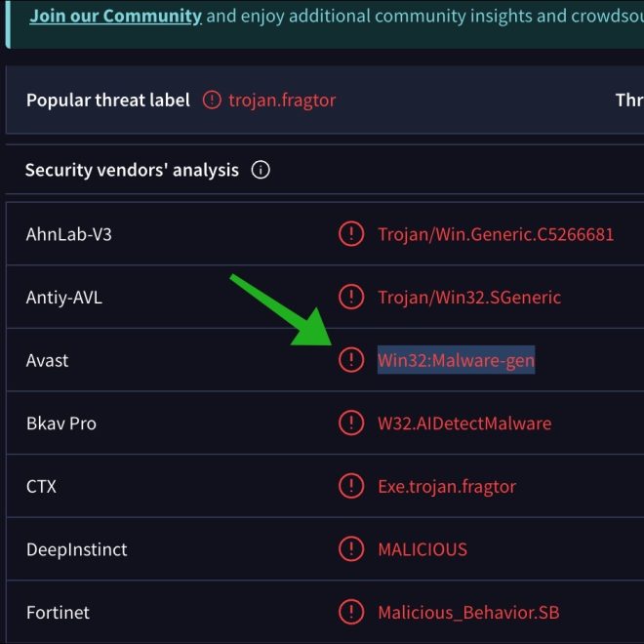Viewport: 644px width, 644px height.
Task: Click the warning icon in Antiy-AVL row
Action: click(x=350, y=297)
